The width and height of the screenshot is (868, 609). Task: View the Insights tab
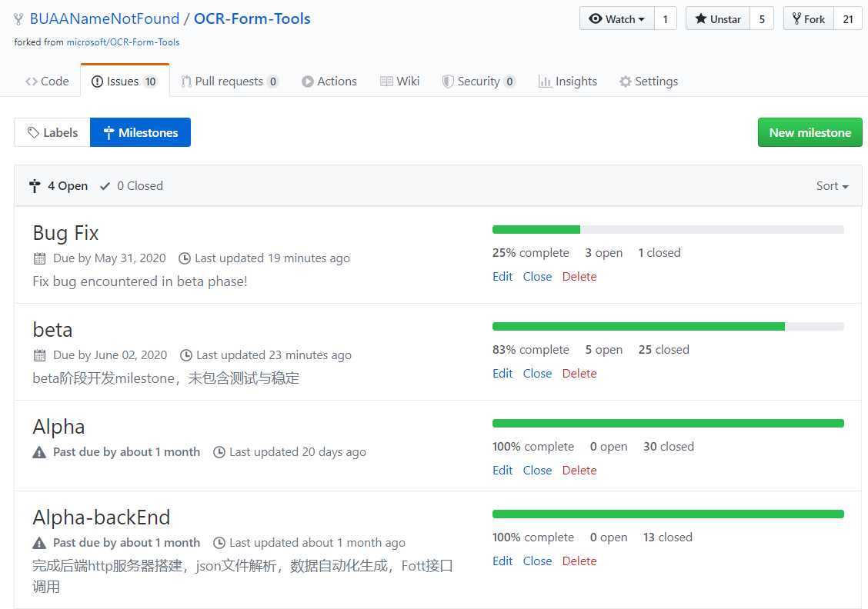click(567, 82)
